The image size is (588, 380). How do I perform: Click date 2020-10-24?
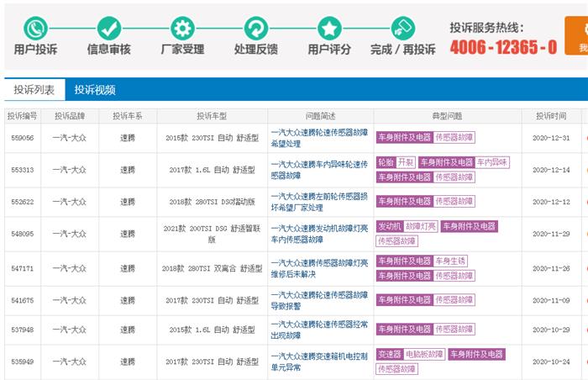coord(551,362)
